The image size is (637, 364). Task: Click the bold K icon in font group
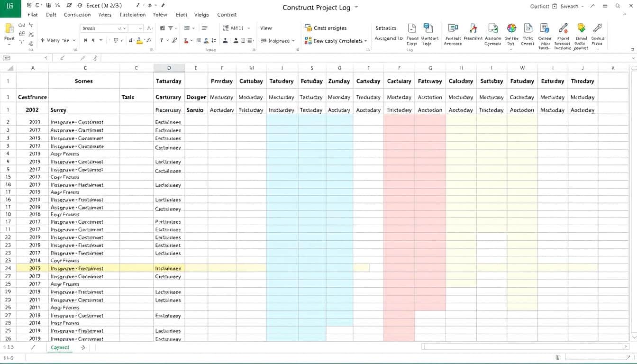[86, 41]
